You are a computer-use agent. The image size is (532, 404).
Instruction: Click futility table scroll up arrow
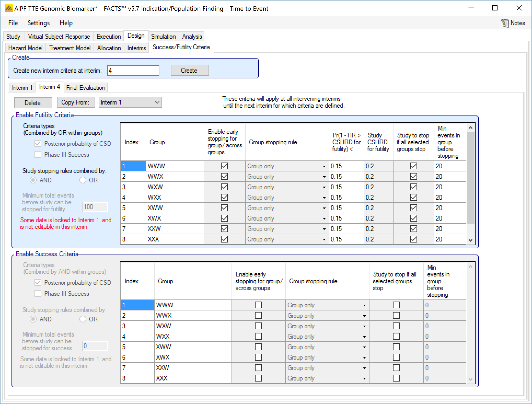pos(471,128)
